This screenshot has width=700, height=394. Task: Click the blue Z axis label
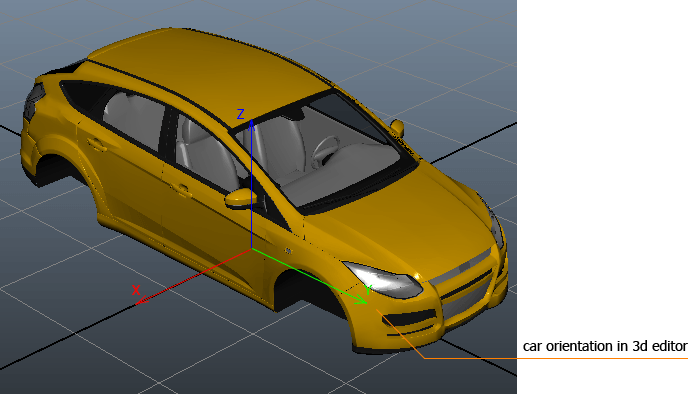click(x=240, y=114)
